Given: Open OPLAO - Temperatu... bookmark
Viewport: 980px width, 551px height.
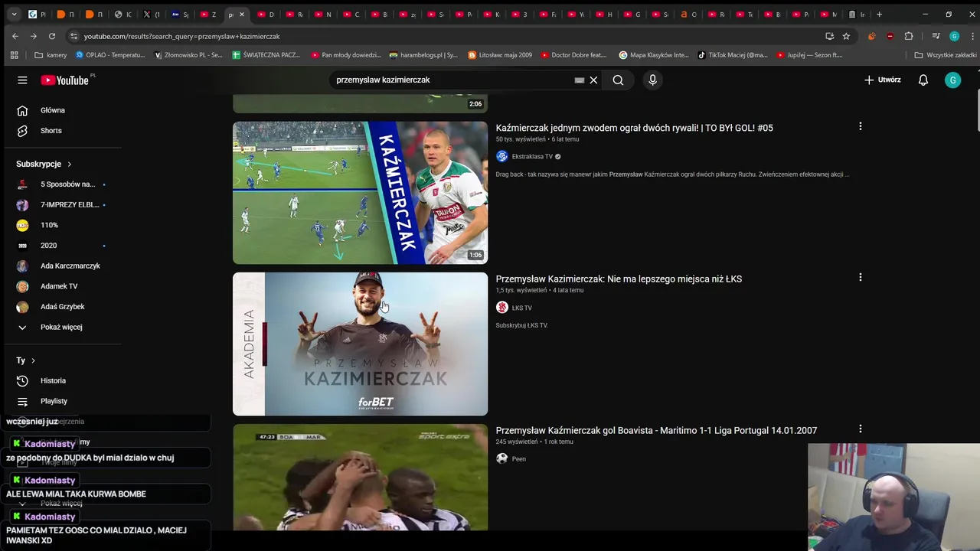Looking at the screenshot, I should (110, 55).
